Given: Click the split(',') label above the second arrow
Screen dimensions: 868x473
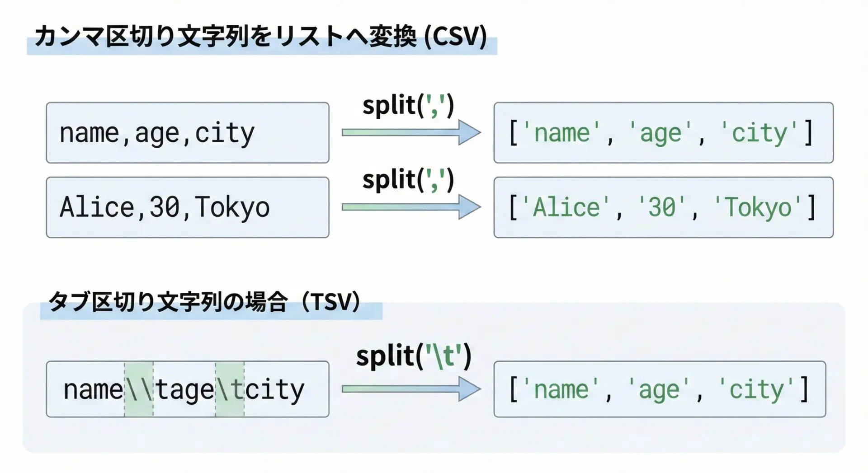Looking at the screenshot, I should (x=408, y=180).
